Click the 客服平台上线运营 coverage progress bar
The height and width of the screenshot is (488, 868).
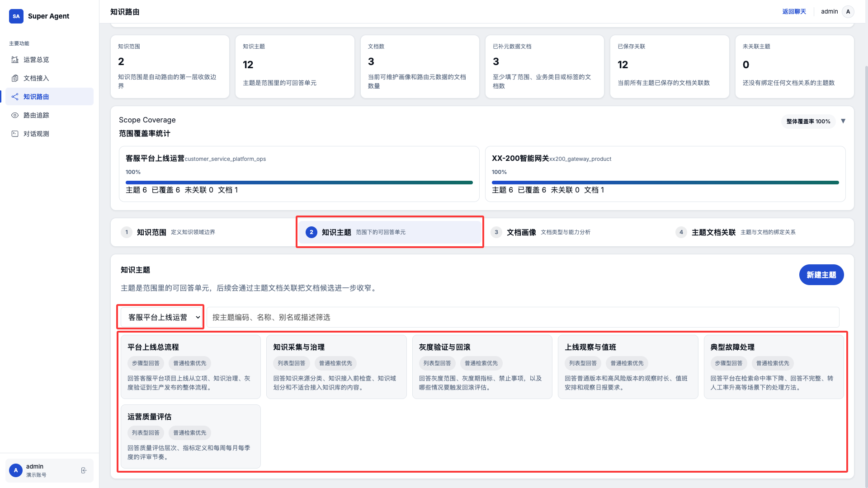(299, 183)
